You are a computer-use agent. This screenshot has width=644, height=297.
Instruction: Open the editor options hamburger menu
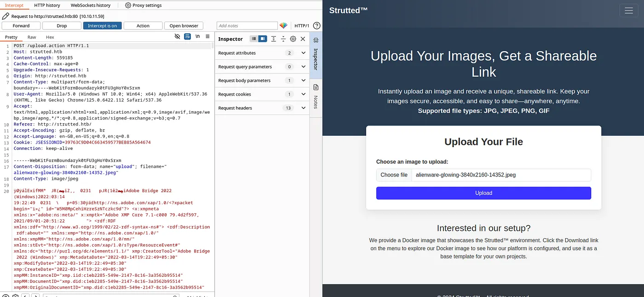(x=207, y=37)
